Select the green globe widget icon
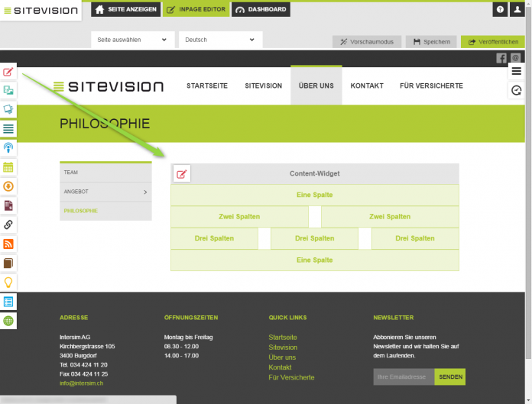 point(8,321)
